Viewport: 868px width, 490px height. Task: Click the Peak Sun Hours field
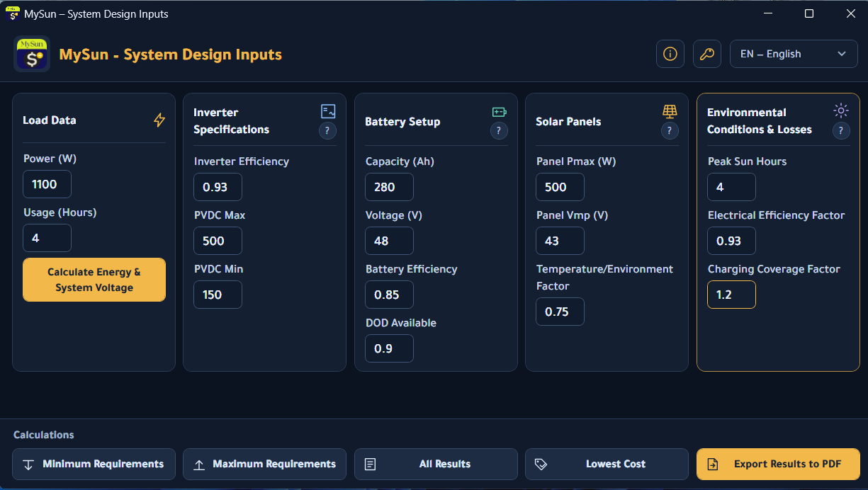[732, 187]
